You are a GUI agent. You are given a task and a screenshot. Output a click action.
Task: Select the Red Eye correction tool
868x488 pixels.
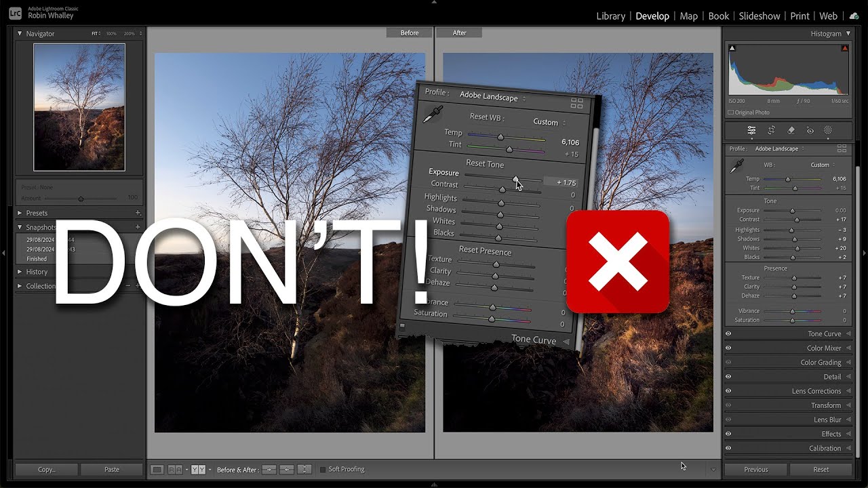pyautogui.click(x=810, y=130)
